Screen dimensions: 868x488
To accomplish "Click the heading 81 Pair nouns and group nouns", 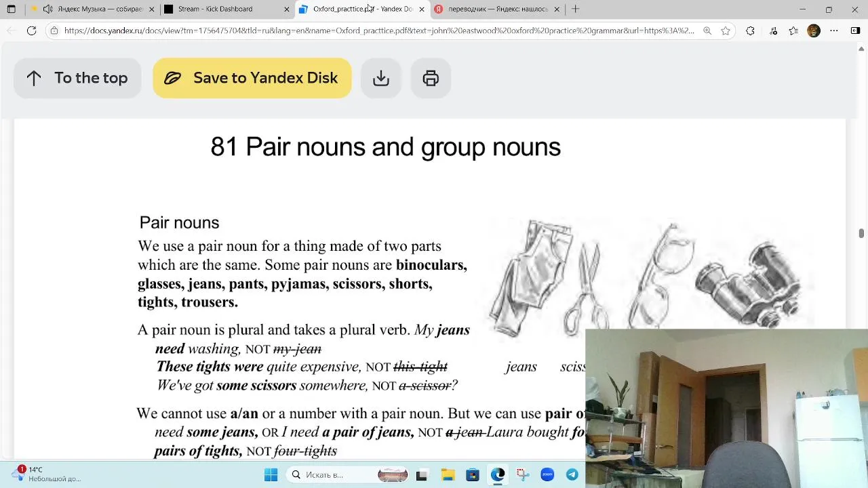I will [x=385, y=147].
